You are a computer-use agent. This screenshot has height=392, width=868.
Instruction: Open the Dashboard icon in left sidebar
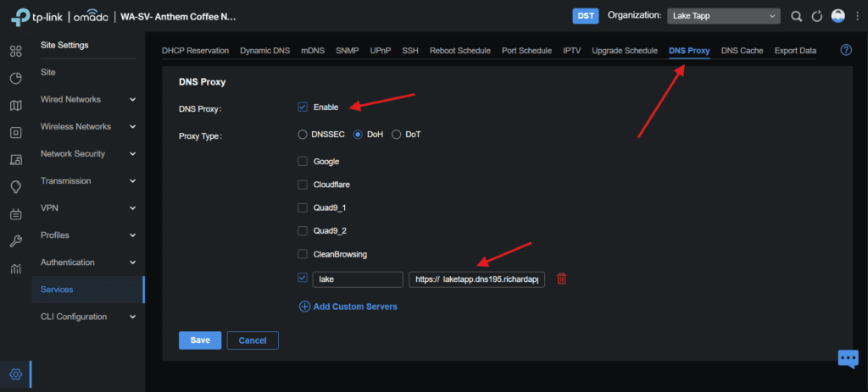16,52
